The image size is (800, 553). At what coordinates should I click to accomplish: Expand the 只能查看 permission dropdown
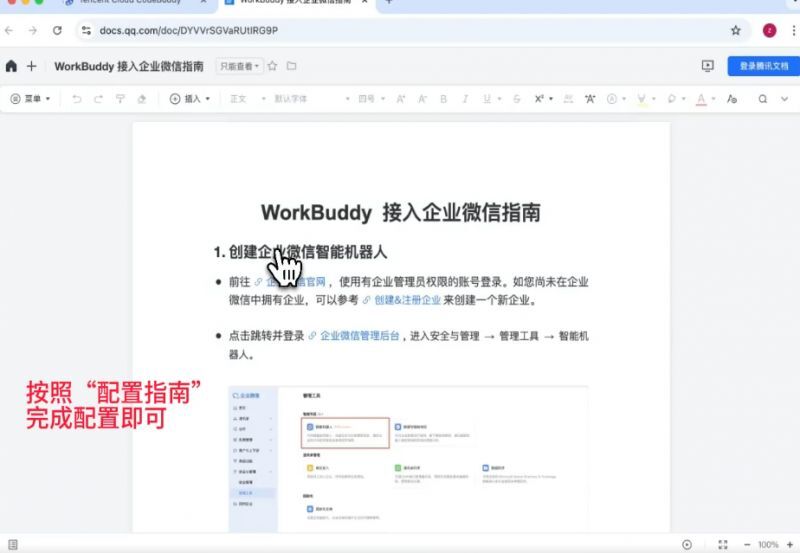239,66
